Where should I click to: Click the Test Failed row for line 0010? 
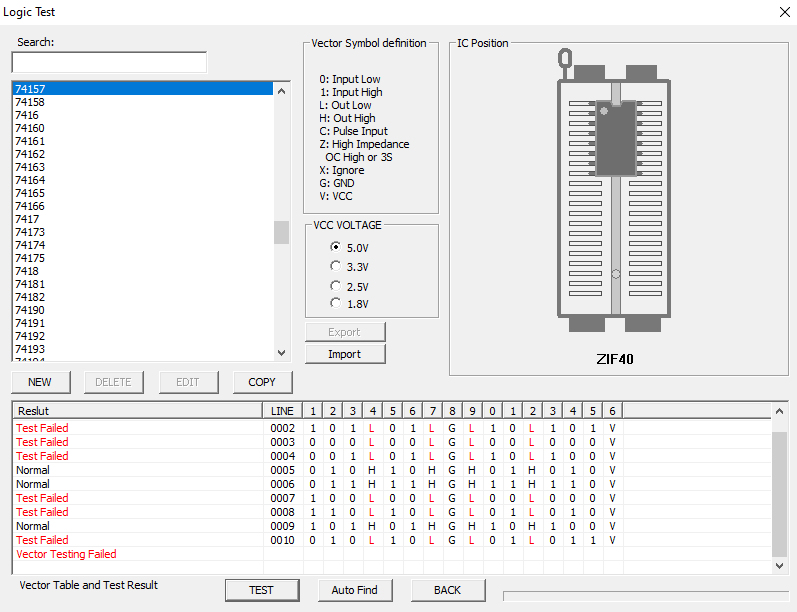tap(392, 540)
